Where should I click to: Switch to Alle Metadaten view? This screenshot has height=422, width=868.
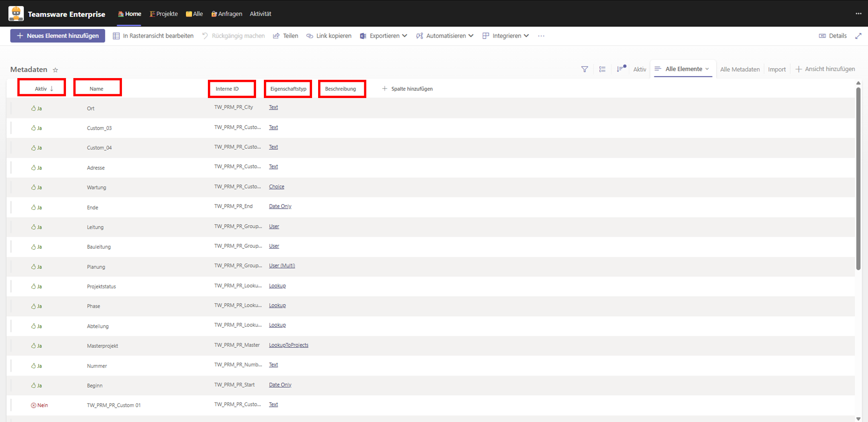click(x=740, y=69)
